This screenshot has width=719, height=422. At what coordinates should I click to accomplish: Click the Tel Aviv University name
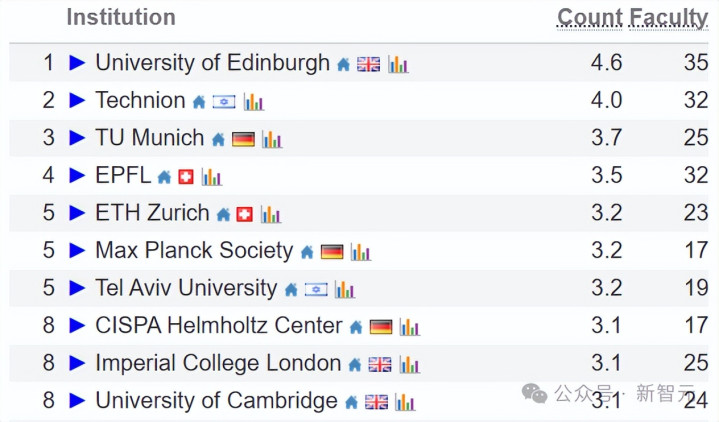(x=186, y=288)
